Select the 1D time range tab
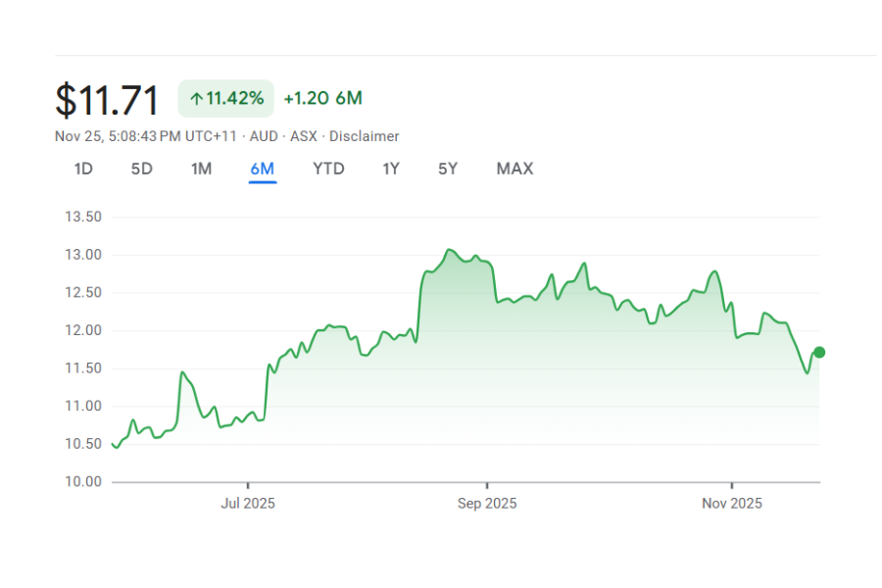The width and height of the screenshot is (882, 588). point(83,169)
